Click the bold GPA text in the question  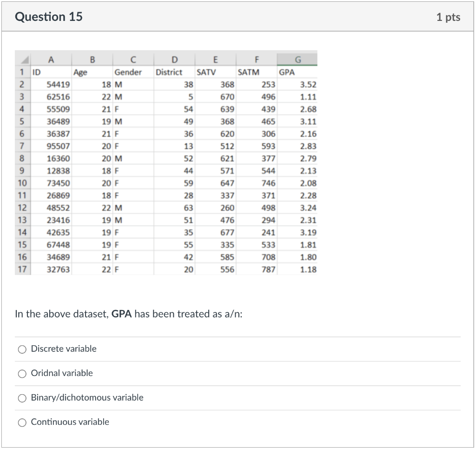click(x=121, y=314)
